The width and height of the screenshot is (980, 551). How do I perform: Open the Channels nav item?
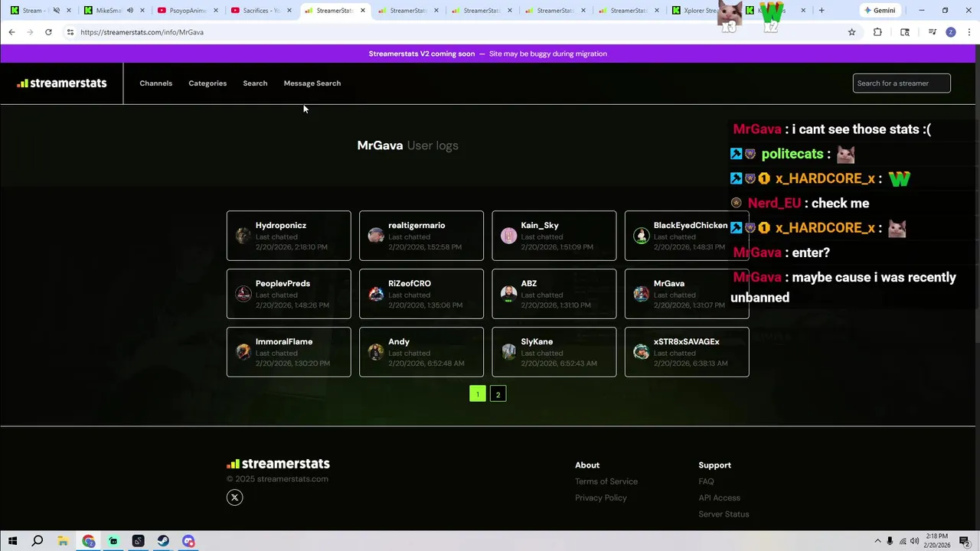coord(155,83)
